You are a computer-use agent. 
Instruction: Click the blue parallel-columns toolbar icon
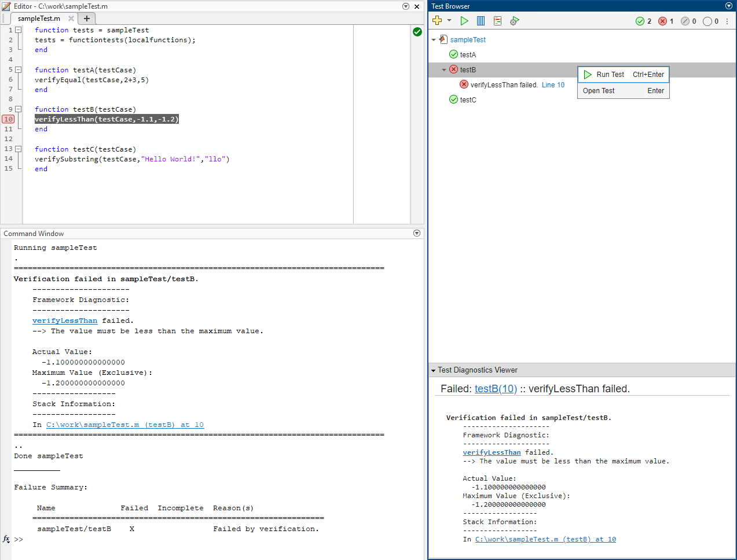coord(481,21)
